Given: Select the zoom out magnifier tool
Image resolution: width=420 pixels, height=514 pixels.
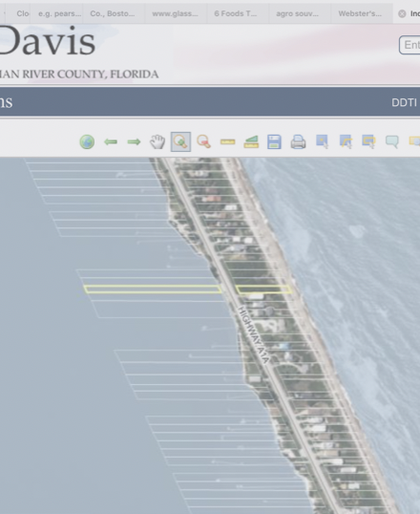Looking at the screenshot, I should tap(203, 142).
